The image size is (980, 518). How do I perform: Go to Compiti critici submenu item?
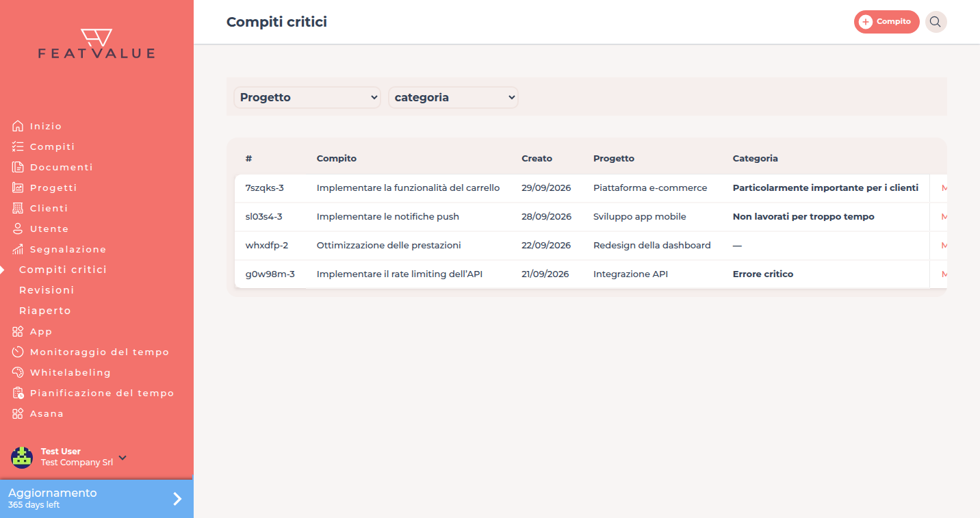click(63, 270)
